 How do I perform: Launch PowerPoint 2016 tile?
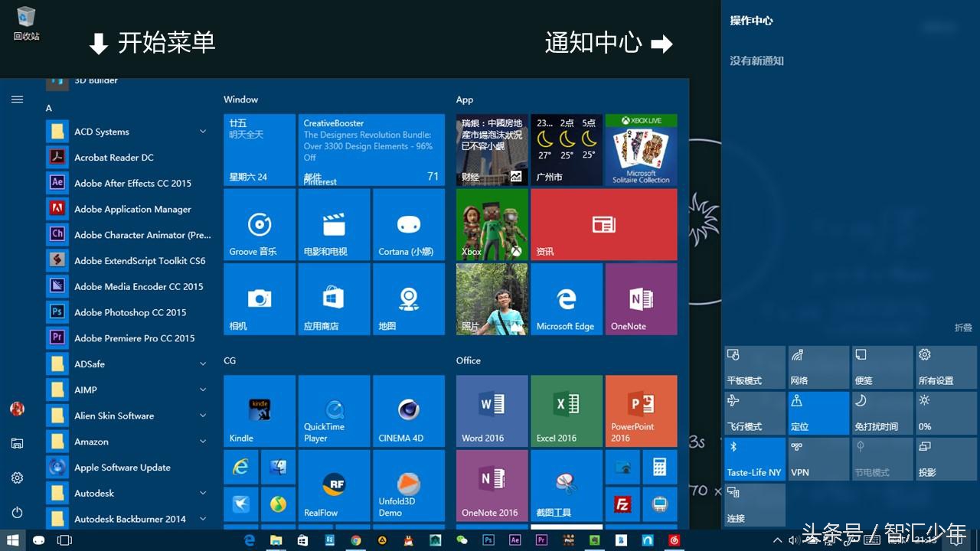click(x=642, y=411)
